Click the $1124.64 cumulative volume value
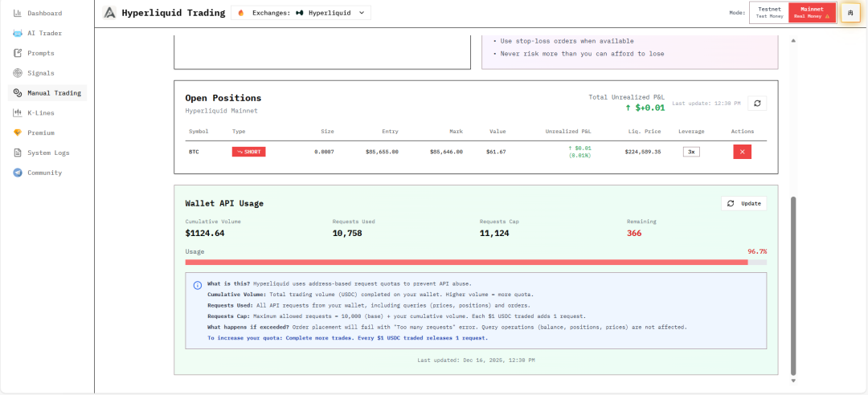The width and height of the screenshot is (868, 395). (205, 234)
